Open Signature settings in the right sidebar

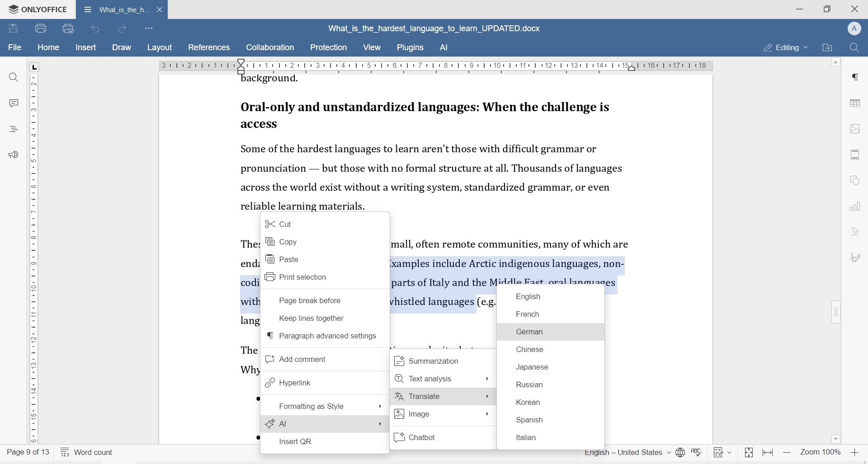855,258
